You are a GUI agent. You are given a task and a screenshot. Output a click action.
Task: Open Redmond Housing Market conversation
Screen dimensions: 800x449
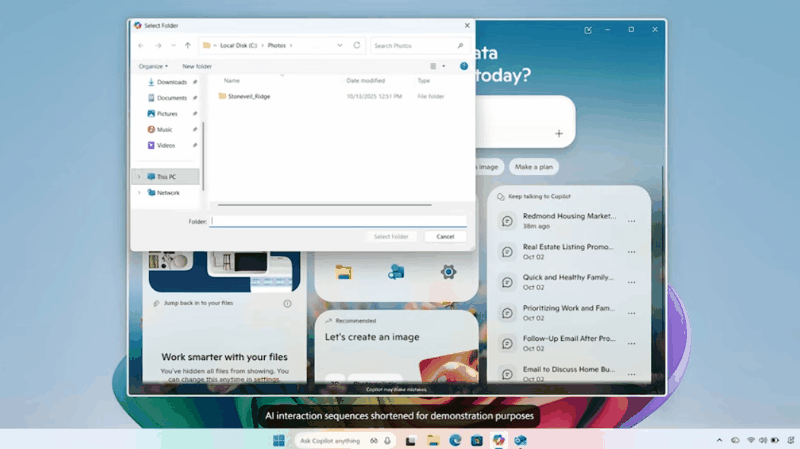pos(568,216)
